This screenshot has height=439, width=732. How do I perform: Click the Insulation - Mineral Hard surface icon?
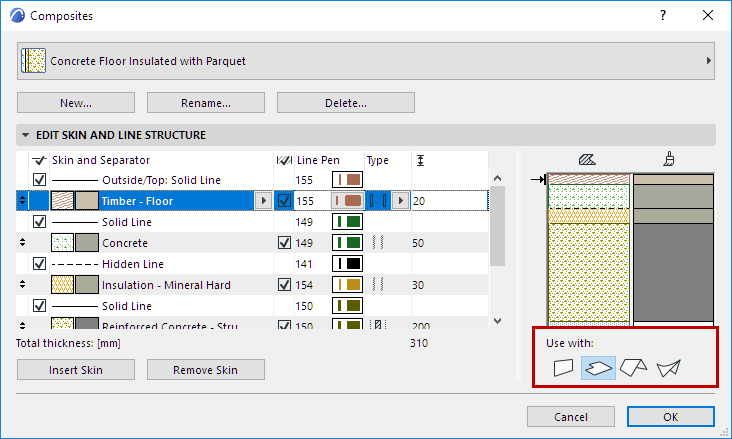click(87, 285)
